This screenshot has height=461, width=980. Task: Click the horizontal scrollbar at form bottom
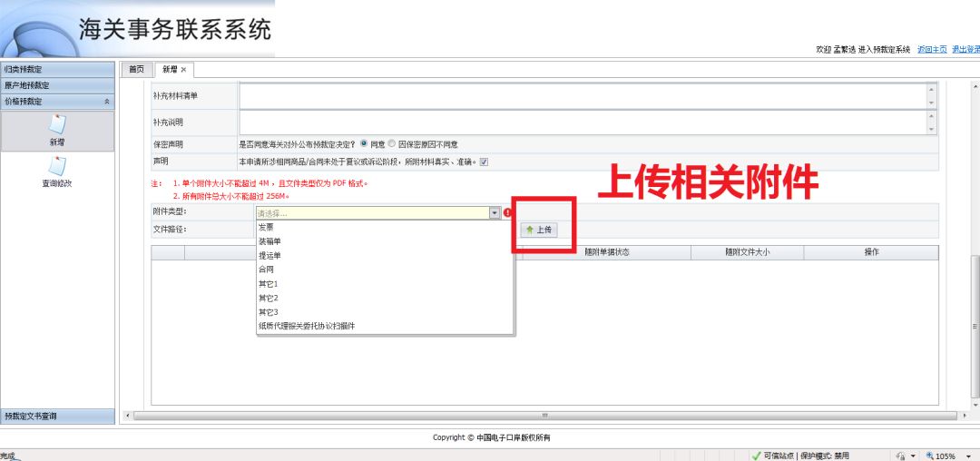pyautogui.click(x=544, y=416)
